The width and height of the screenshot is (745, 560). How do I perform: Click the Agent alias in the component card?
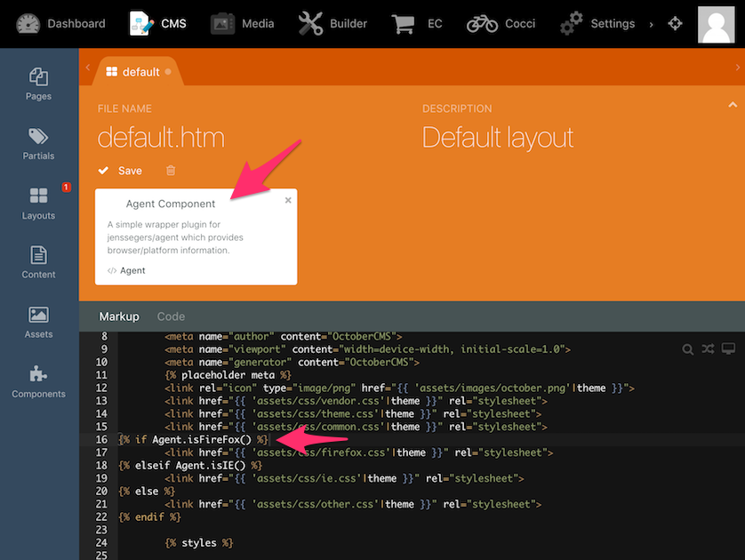(132, 270)
